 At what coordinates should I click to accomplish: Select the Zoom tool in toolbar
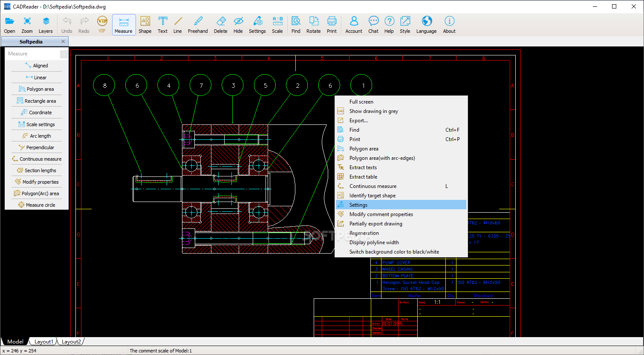click(27, 25)
